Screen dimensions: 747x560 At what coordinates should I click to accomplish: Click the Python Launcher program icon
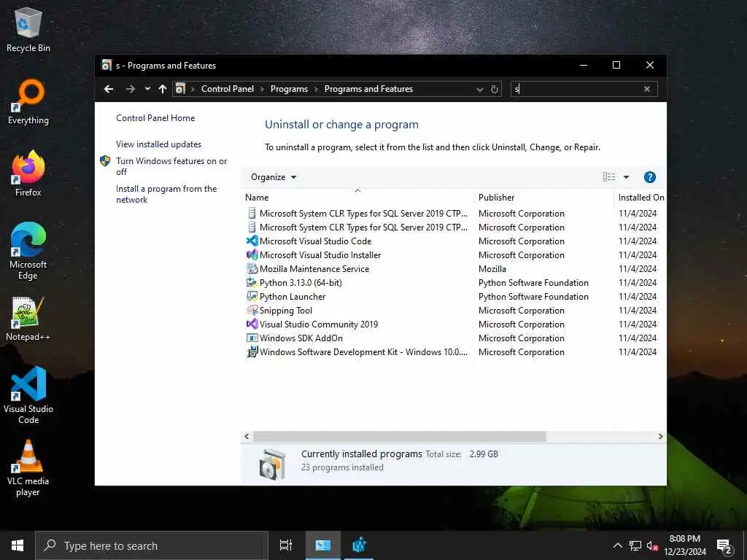(x=252, y=296)
